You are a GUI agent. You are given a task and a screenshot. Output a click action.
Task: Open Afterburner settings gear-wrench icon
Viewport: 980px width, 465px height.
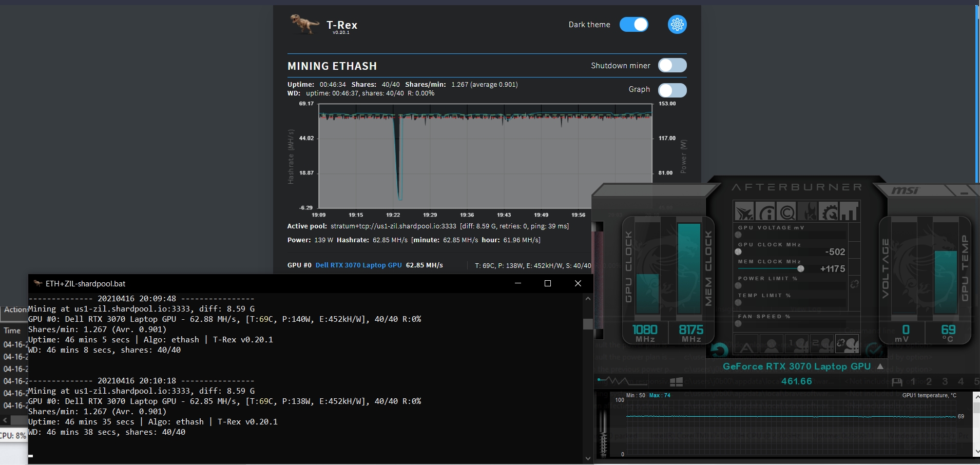point(829,211)
